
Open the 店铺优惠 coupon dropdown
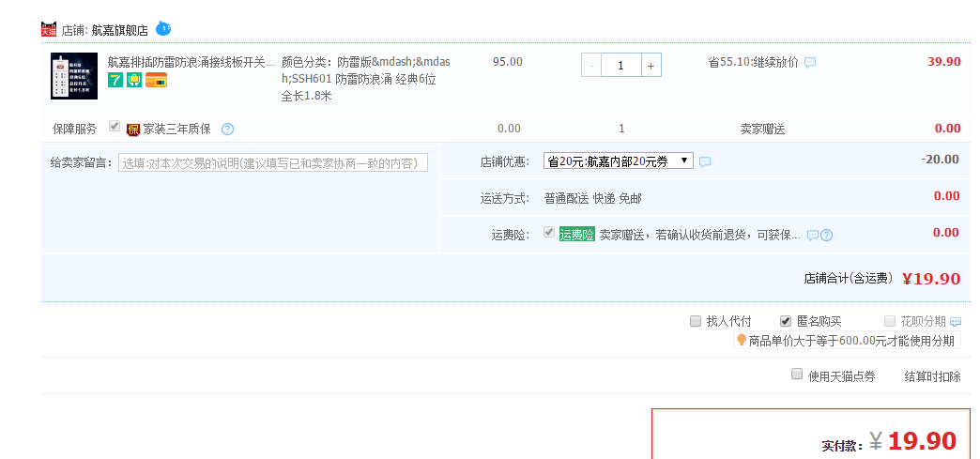618,161
